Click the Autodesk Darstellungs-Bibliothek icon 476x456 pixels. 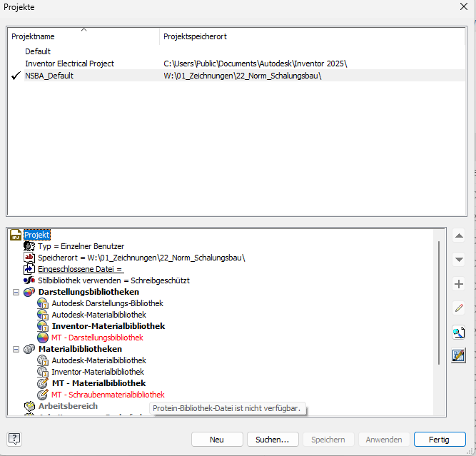pyautogui.click(x=43, y=303)
